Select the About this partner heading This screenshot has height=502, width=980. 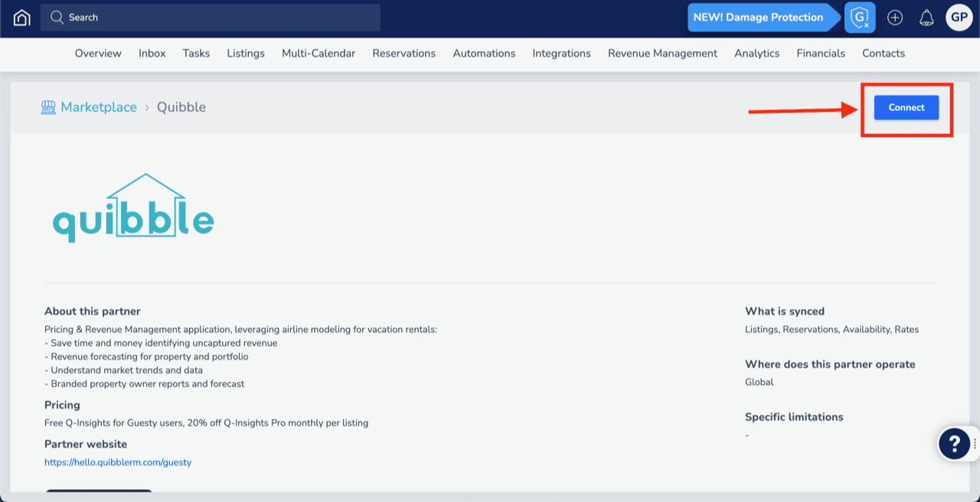click(93, 311)
